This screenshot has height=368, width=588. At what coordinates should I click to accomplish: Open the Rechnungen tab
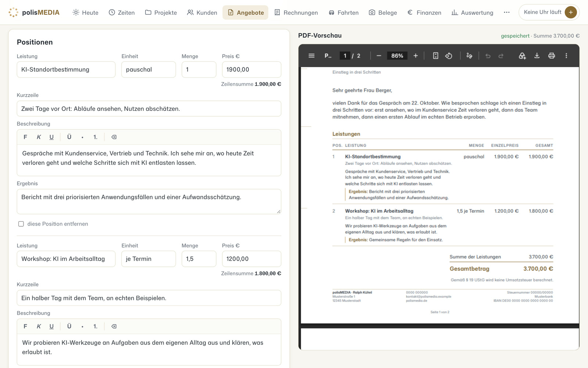point(296,13)
